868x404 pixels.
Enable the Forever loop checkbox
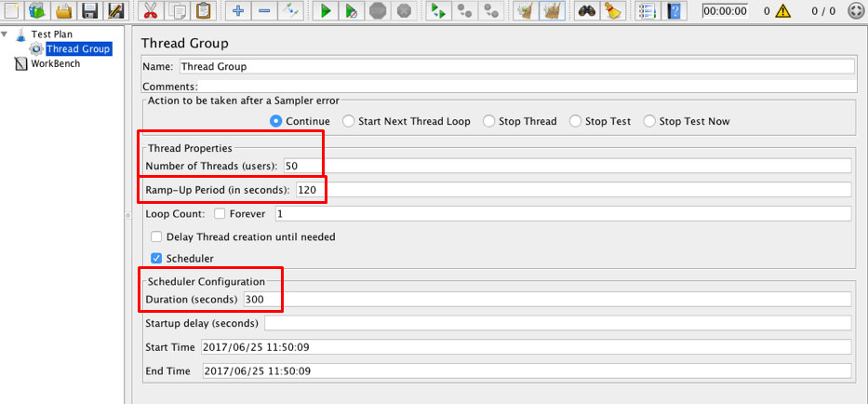point(220,213)
